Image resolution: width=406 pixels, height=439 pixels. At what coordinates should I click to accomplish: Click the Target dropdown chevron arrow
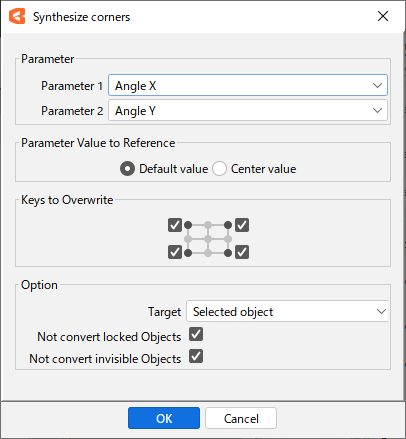(381, 311)
